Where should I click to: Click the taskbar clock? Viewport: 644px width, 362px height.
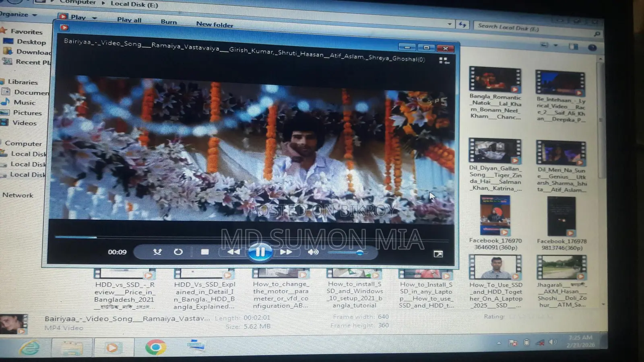(x=580, y=341)
